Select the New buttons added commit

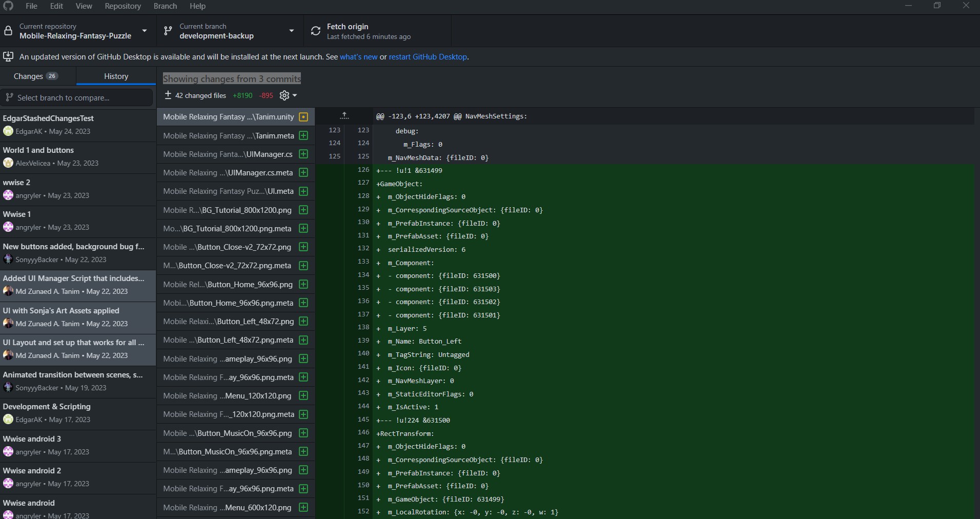click(x=78, y=253)
